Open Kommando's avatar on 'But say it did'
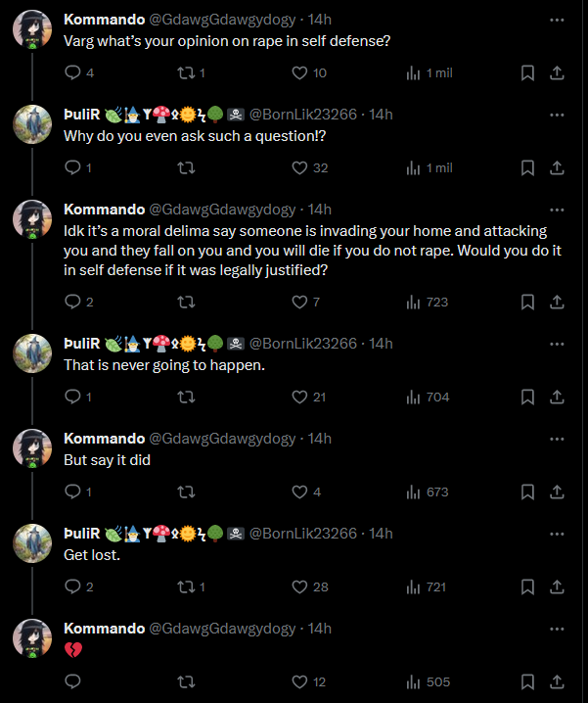The height and width of the screenshot is (703, 588). (x=32, y=448)
